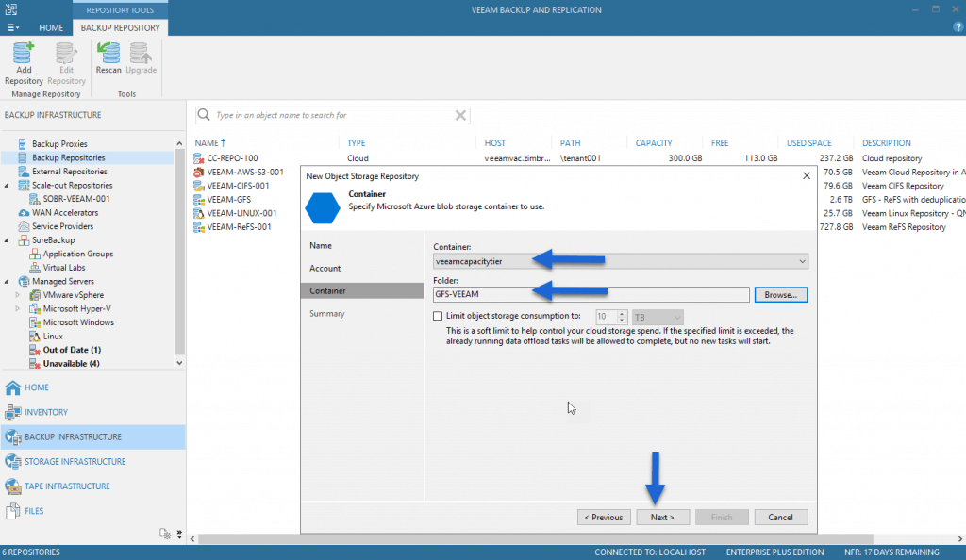Click the Next wizard button

click(662, 518)
